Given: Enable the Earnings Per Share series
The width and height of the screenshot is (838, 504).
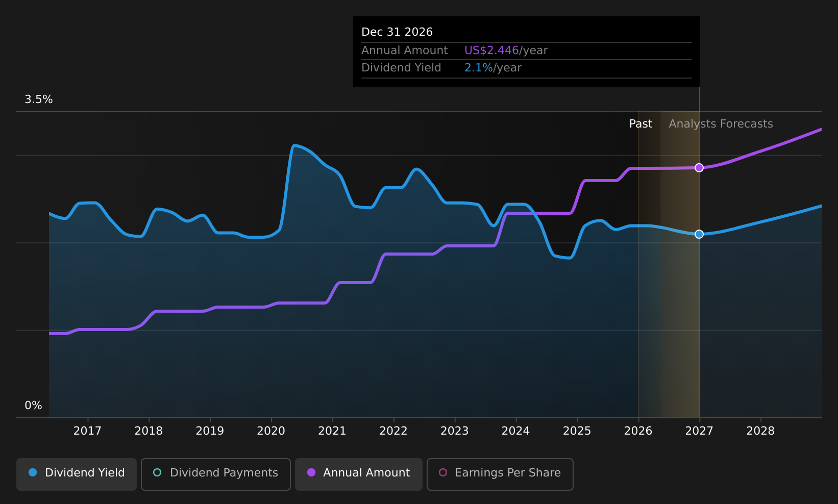Looking at the screenshot, I should coord(500,474).
